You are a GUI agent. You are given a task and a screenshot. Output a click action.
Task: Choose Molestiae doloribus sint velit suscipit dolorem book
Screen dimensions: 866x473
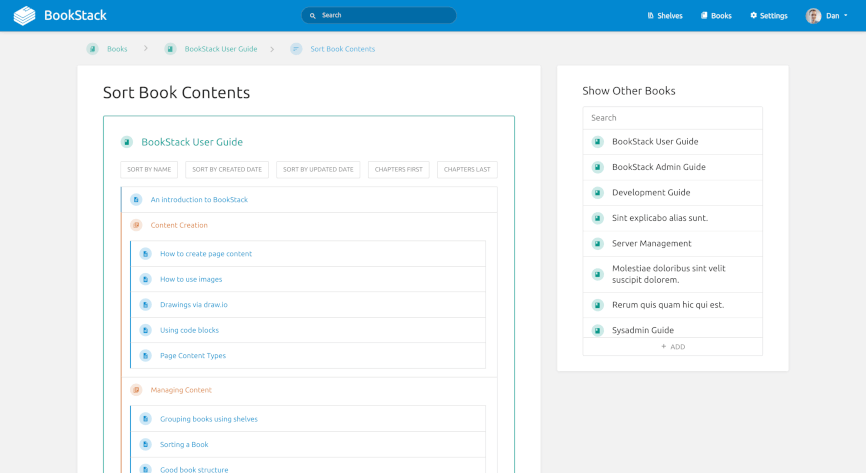pyautogui.click(x=672, y=275)
